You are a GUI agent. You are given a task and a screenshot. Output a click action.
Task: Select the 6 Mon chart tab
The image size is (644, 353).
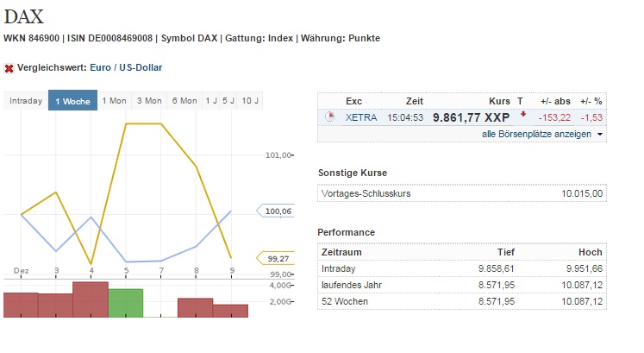(184, 101)
